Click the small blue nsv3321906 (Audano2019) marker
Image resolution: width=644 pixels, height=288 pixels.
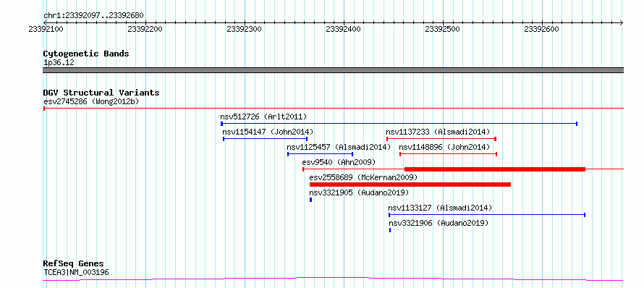point(390,230)
